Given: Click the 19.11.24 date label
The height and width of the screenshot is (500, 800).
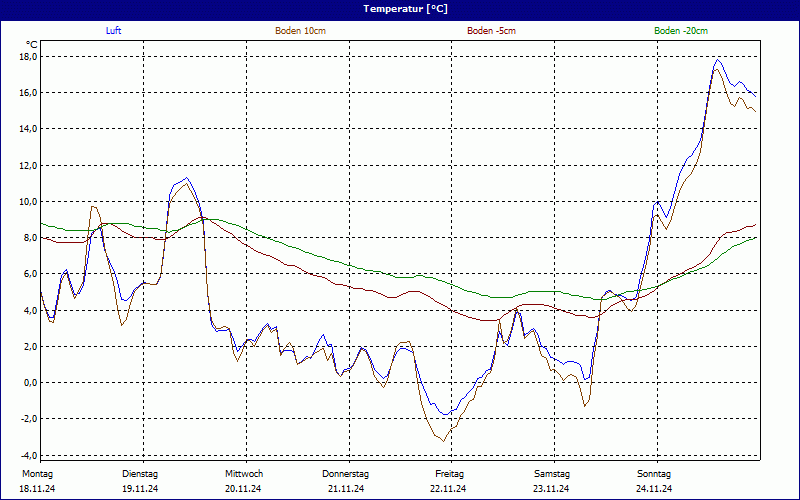Looking at the screenshot, I should click(x=140, y=489).
